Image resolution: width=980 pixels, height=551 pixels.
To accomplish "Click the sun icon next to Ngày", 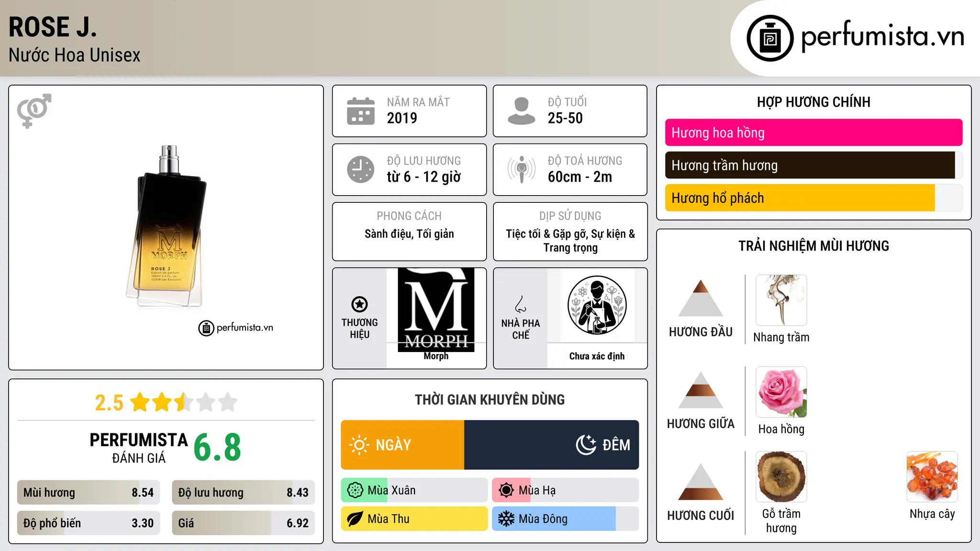I will (x=359, y=445).
